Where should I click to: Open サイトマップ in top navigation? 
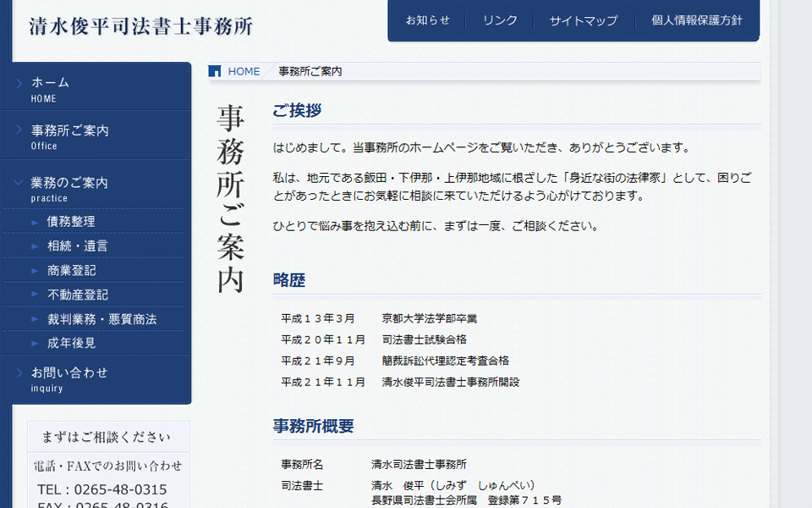tap(584, 20)
